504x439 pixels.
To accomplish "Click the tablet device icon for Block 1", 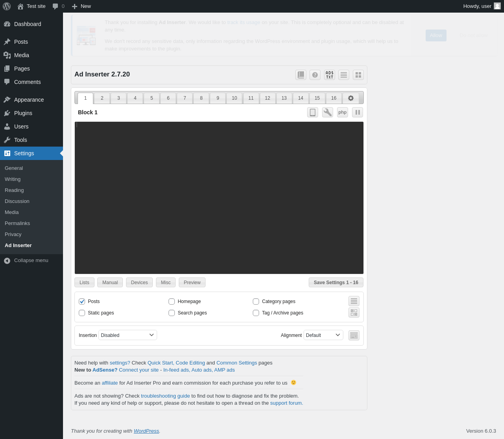I will click(313, 112).
